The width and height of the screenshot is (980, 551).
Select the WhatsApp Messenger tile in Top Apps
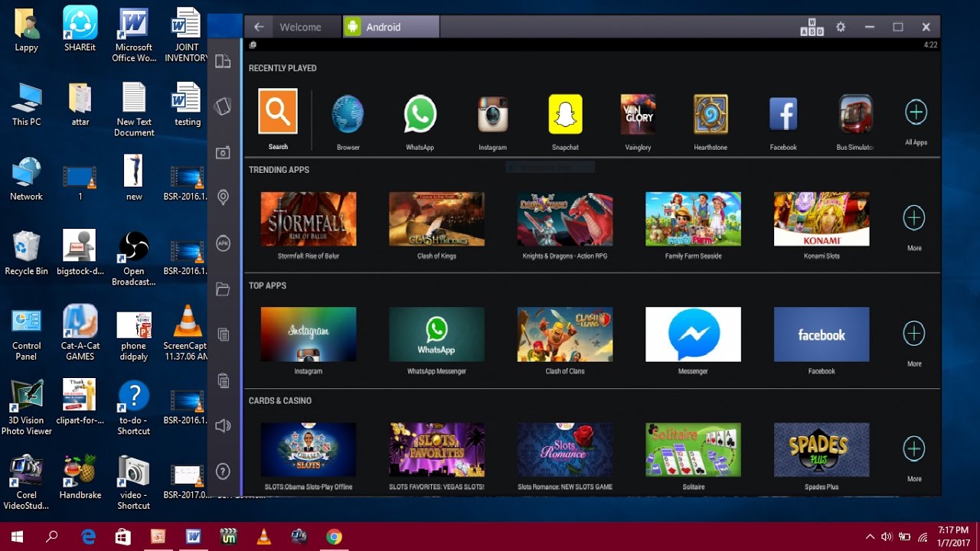pyautogui.click(x=436, y=334)
